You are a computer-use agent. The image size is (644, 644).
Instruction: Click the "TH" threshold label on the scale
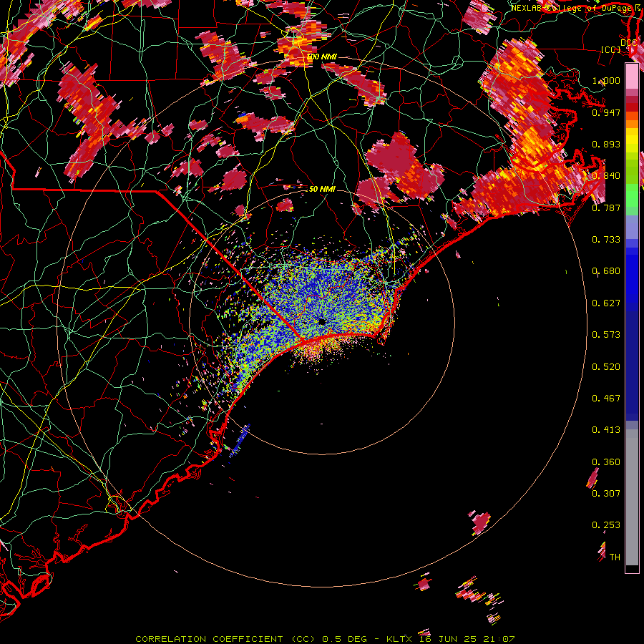point(615,557)
